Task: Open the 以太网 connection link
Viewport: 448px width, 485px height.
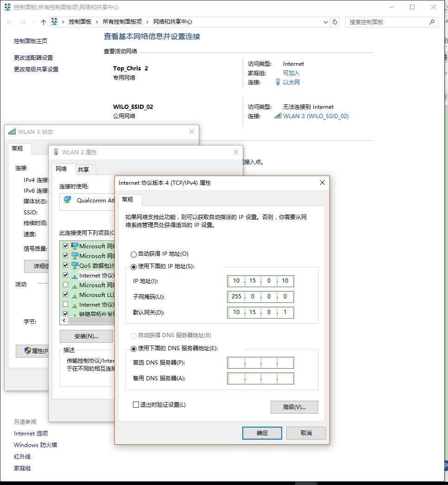Action: [291, 82]
